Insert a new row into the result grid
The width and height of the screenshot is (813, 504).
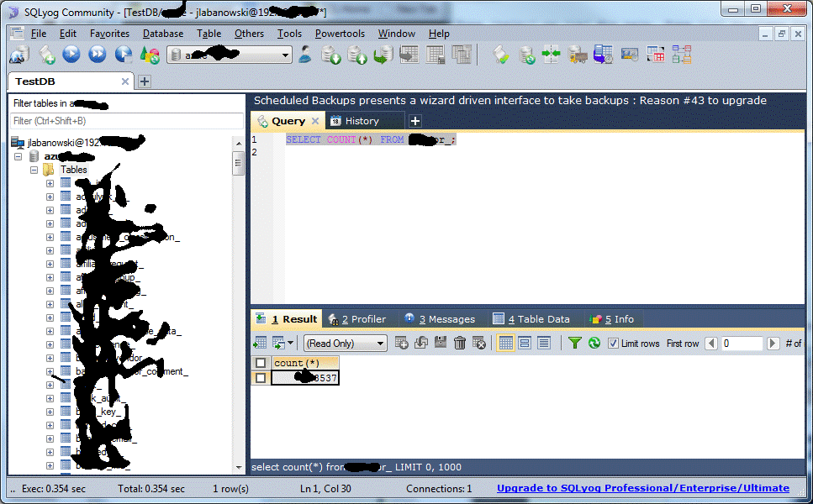401,343
